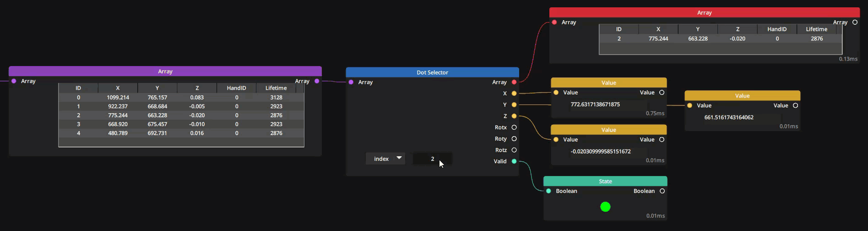
Task: Click cell 692.731 in the left Array table
Action: [x=157, y=133]
